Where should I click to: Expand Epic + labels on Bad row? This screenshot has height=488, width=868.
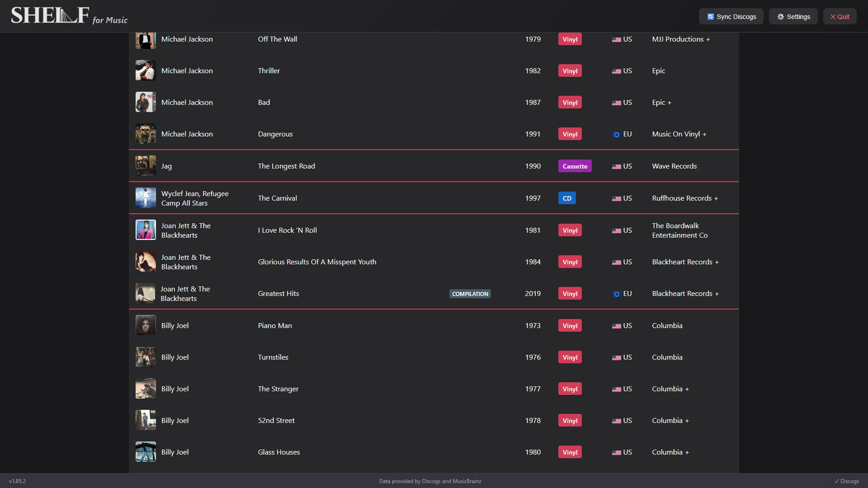click(662, 103)
